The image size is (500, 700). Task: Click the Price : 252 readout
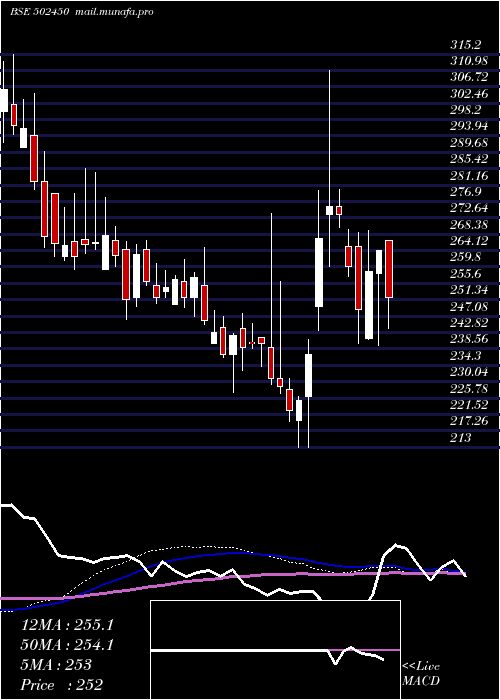click(62, 685)
